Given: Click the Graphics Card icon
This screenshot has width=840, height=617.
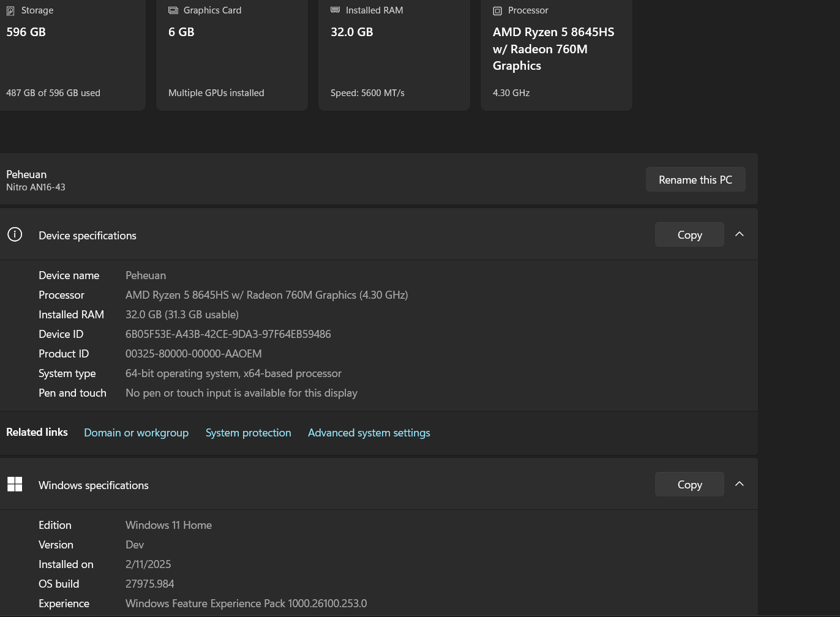Looking at the screenshot, I should click(173, 10).
